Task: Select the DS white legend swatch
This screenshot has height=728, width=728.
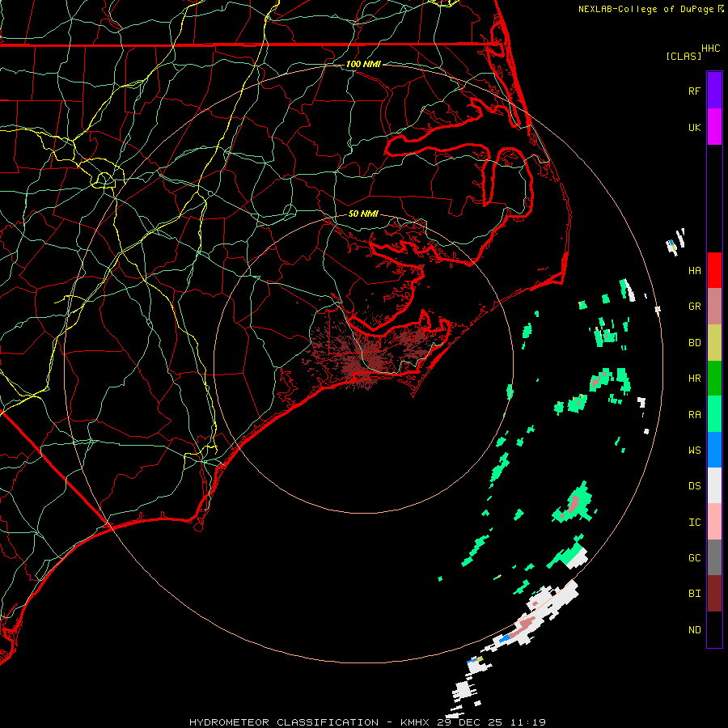Action: [x=714, y=485]
